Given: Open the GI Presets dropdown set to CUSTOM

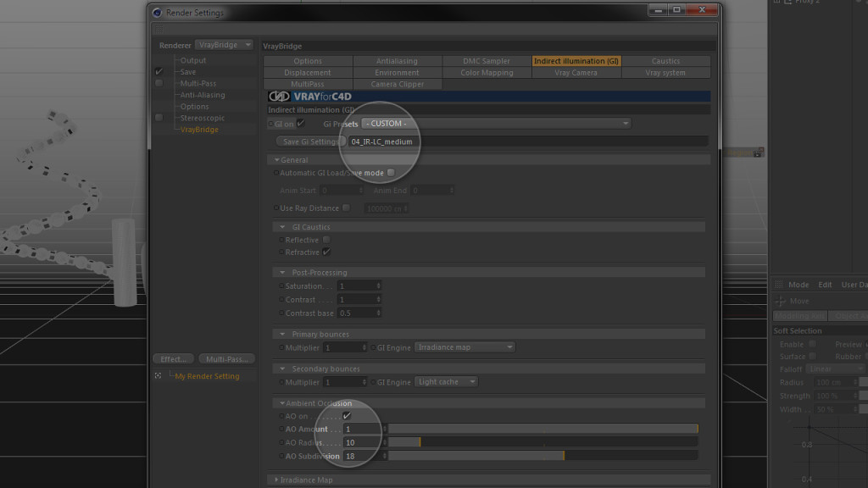Looking at the screenshot, I should (x=496, y=124).
